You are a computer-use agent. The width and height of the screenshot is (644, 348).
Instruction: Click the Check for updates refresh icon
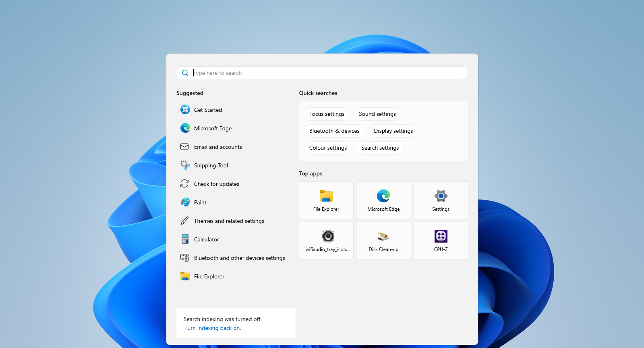tap(184, 183)
